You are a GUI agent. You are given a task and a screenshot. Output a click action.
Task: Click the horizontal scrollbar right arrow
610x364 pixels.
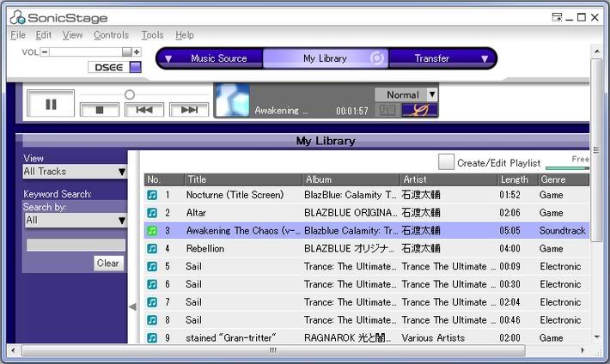pos(583,350)
